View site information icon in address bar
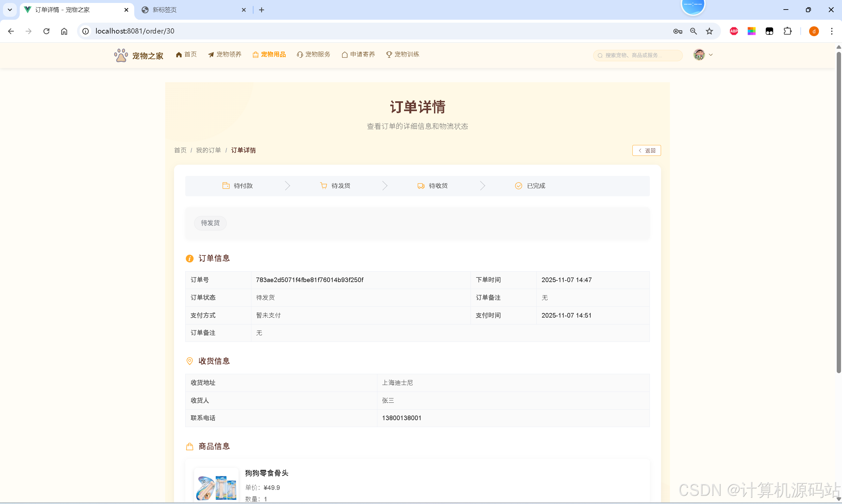This screenshot has width=842, height=504. (x=86, y=31)
